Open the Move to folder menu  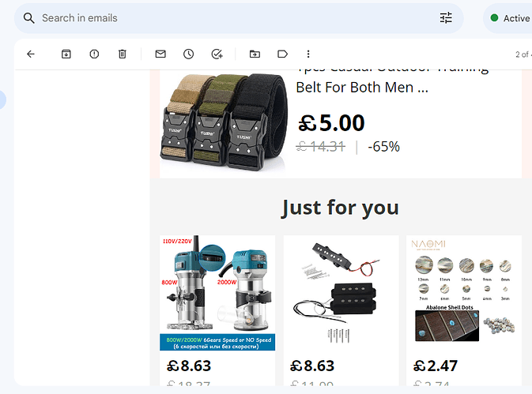pyautogui.click(x=255, y=54)
